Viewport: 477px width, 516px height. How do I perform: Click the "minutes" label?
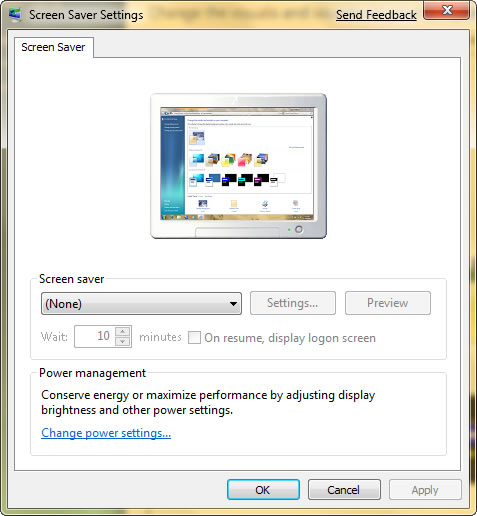(160, 337)
